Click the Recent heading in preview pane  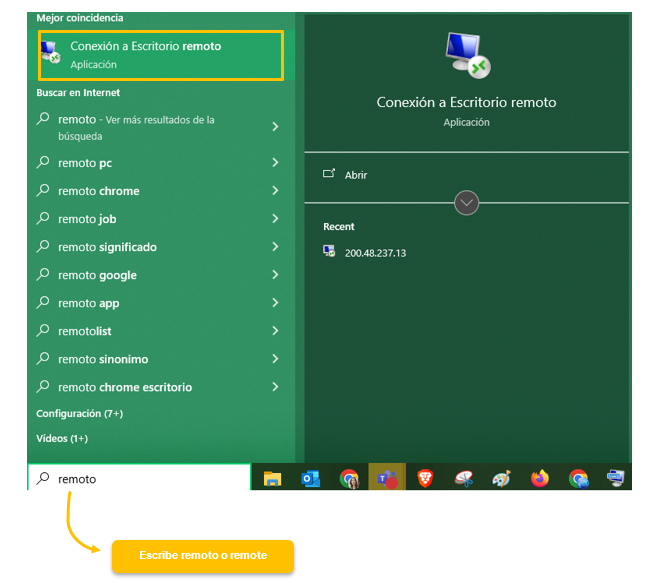tap(339, 227)
